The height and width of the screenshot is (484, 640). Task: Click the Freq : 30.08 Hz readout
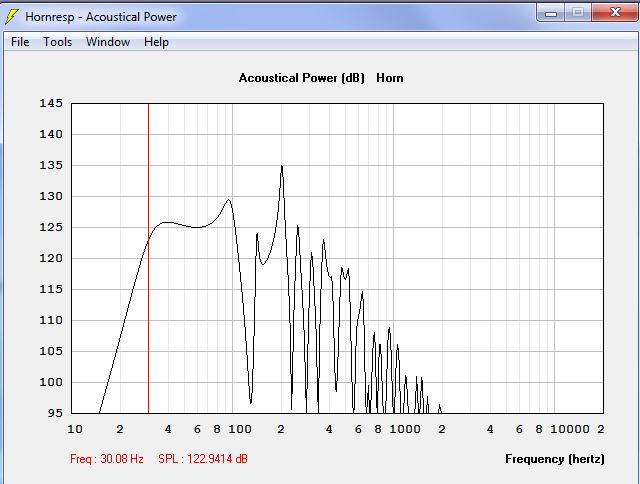107,459
